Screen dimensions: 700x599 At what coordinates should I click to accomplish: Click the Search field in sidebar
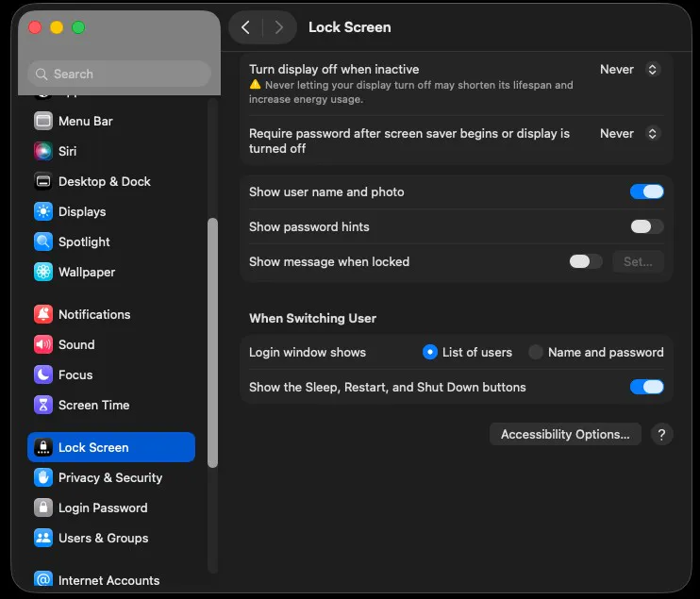click(x=119, y=74)
